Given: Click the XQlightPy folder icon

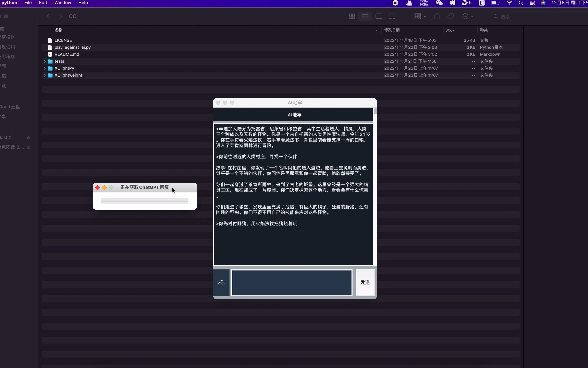Looking at the screenshot, I should click(x=50, y=68).
